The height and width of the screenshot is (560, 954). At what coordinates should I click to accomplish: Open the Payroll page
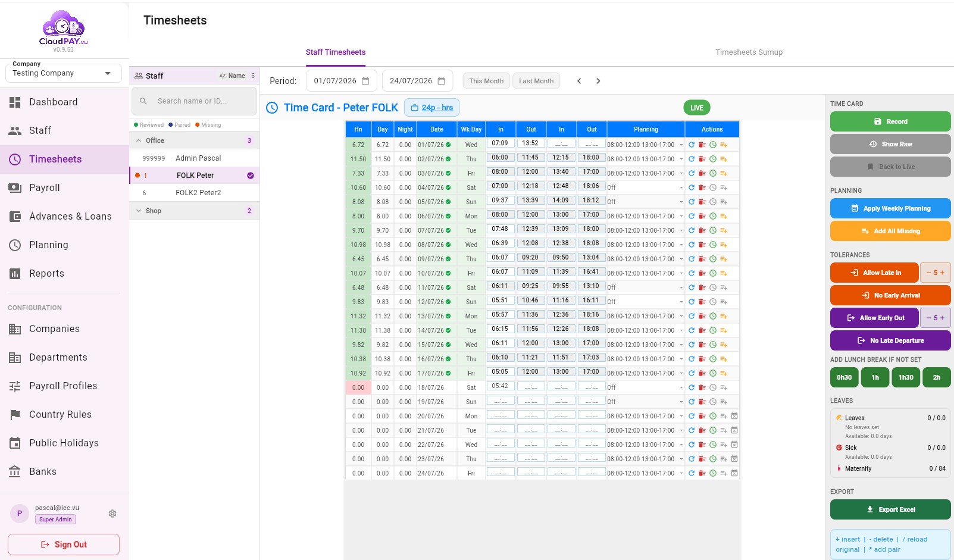click(64, 187)
